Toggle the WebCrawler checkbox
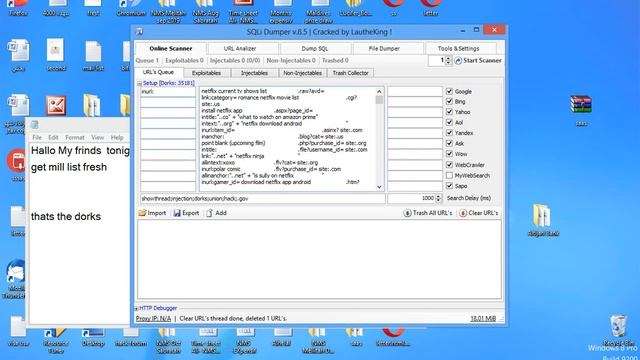640x360 pixels. click(x=449, y=164)
